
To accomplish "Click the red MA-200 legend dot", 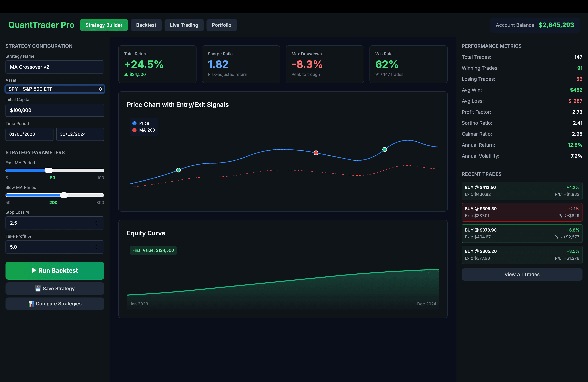I will tap(134, 130).
